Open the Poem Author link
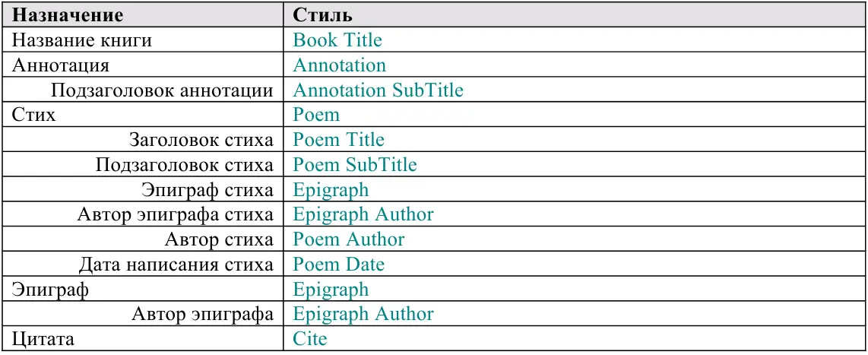868x355 pixels. 349,239
